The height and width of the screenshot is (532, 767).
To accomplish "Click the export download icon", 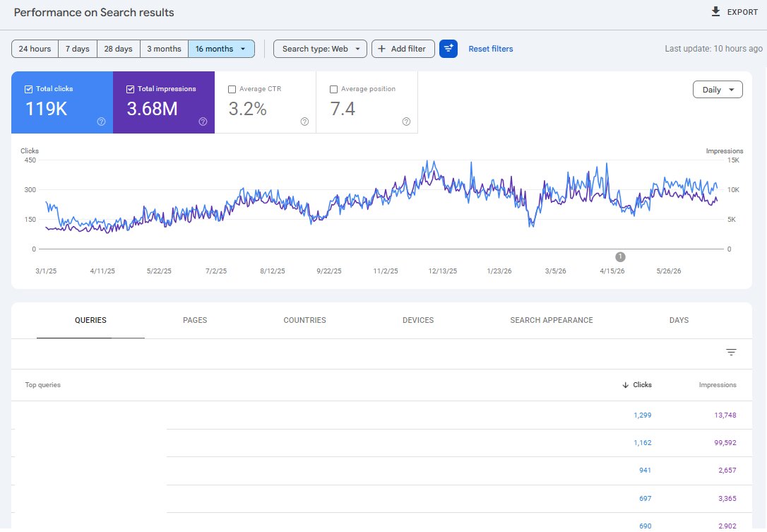I will click(x=715, y=12).
